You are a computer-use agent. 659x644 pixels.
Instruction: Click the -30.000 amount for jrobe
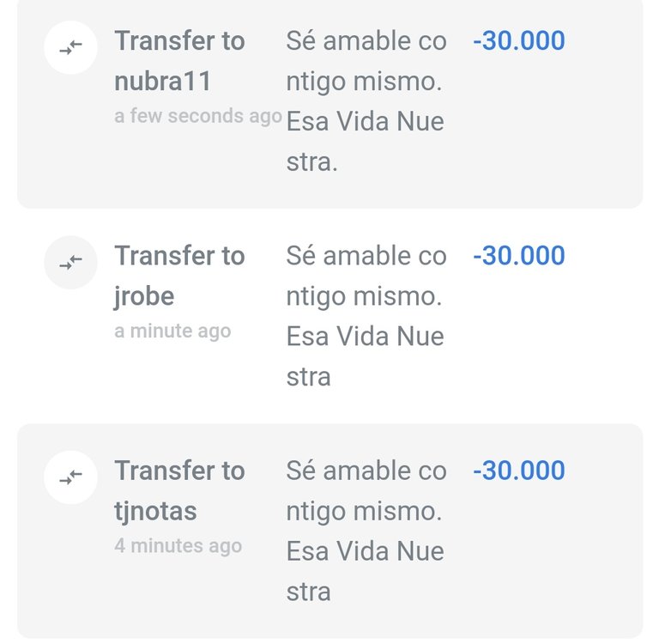(519, 256)
